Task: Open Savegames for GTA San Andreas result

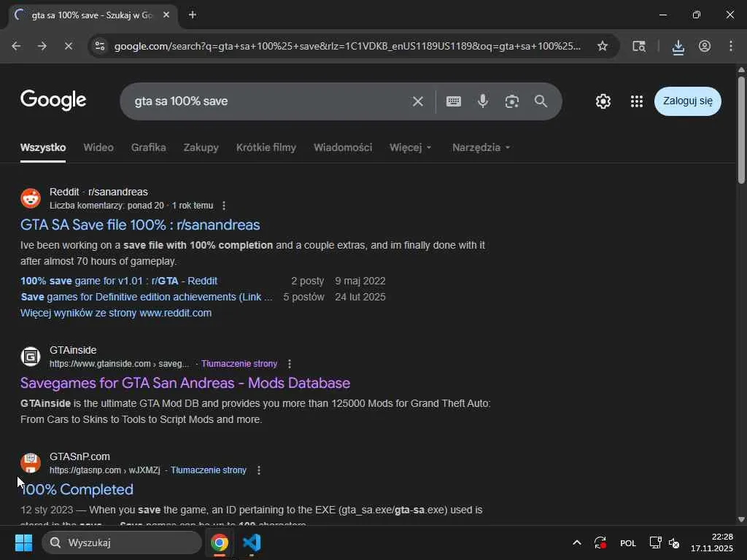Action: click(x=185, y=383)
